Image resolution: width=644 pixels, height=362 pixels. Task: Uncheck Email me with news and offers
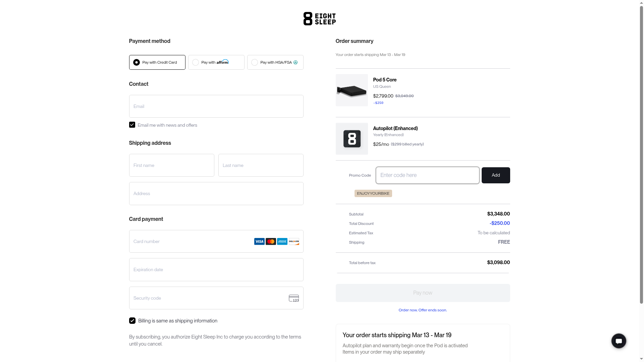(132, 125)
